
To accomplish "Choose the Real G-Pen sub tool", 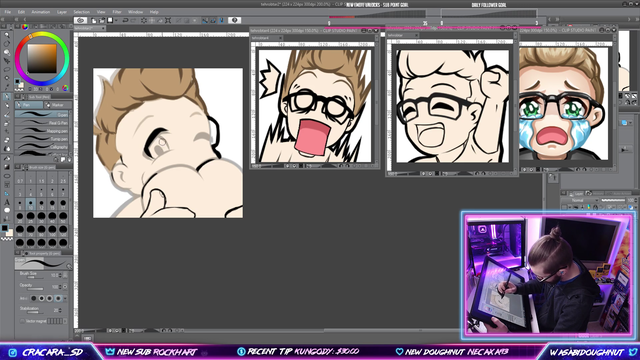I will (42, 122).
